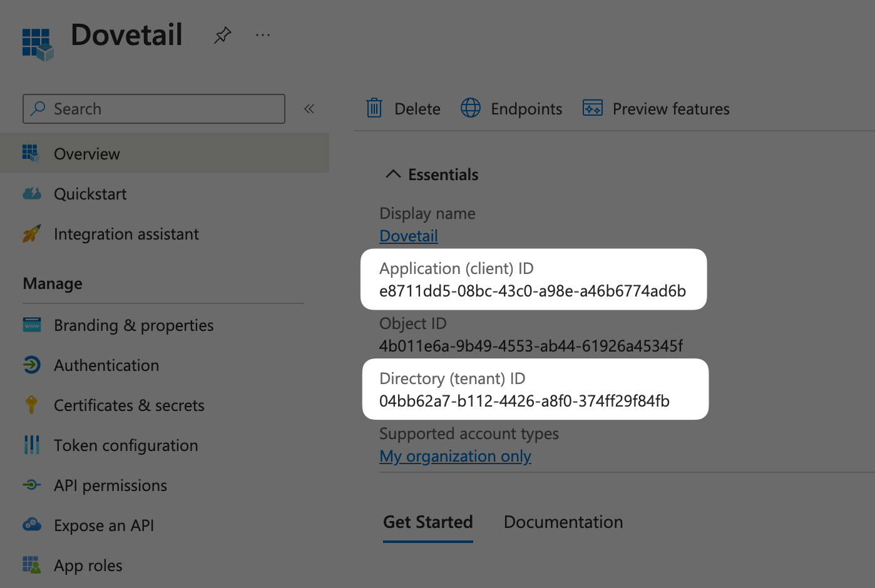Click the Integration assistant rocket icon

[31, 233]
